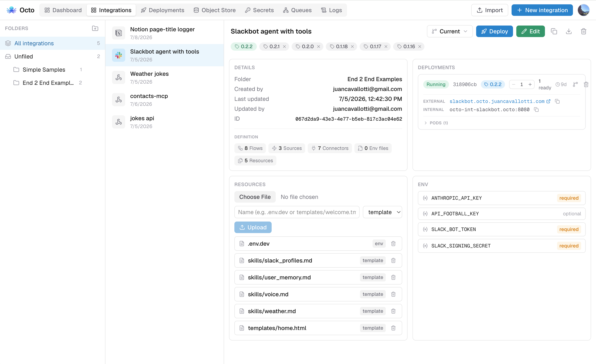Copy the internal octo-int-slackbot address
596x364 pixels.
[536, 110]
